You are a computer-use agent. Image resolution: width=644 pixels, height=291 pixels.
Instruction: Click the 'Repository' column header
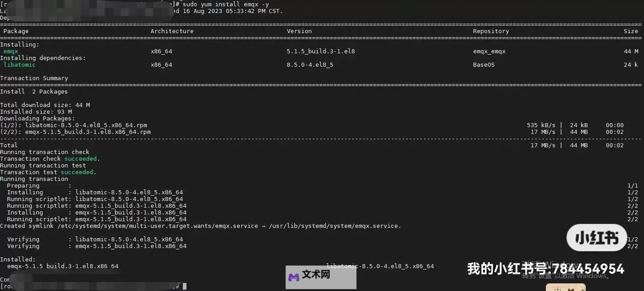click(491, 31)
